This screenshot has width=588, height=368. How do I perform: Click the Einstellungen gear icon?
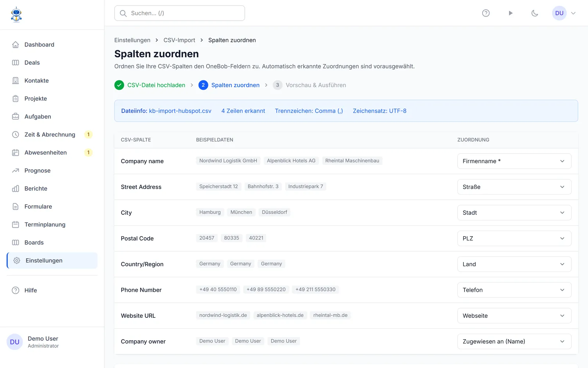coord(17,261)
